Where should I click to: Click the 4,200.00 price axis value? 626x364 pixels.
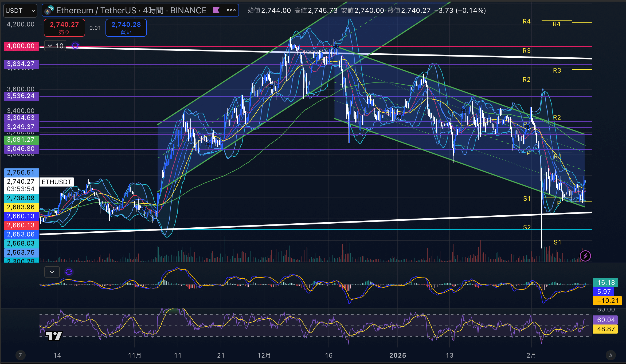[x=21, y=24]
